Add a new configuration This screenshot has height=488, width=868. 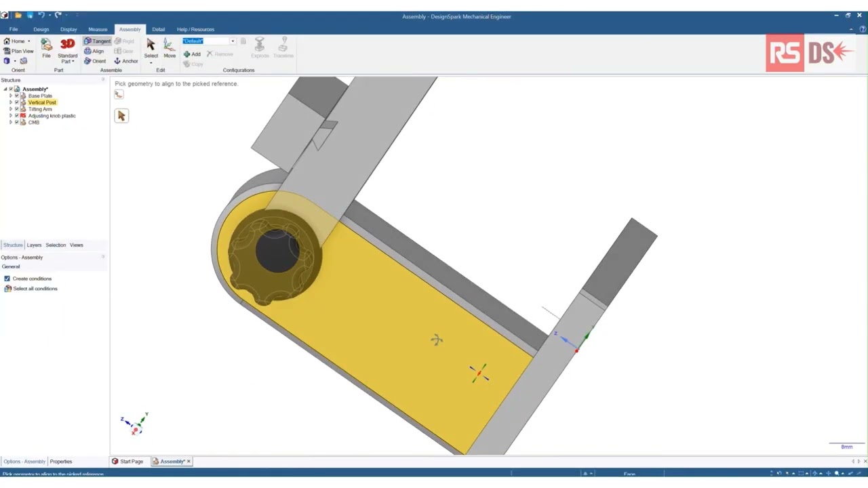[192, 54]
